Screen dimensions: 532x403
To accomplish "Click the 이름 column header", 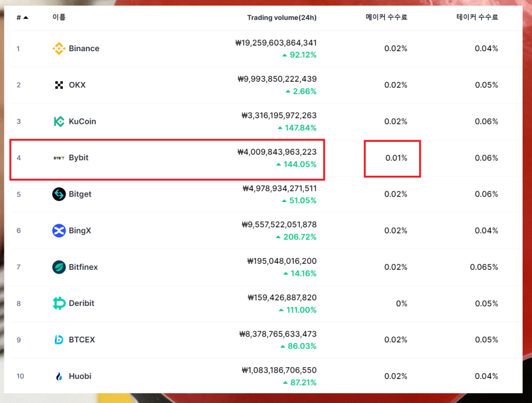I will [x=59, y=17].
